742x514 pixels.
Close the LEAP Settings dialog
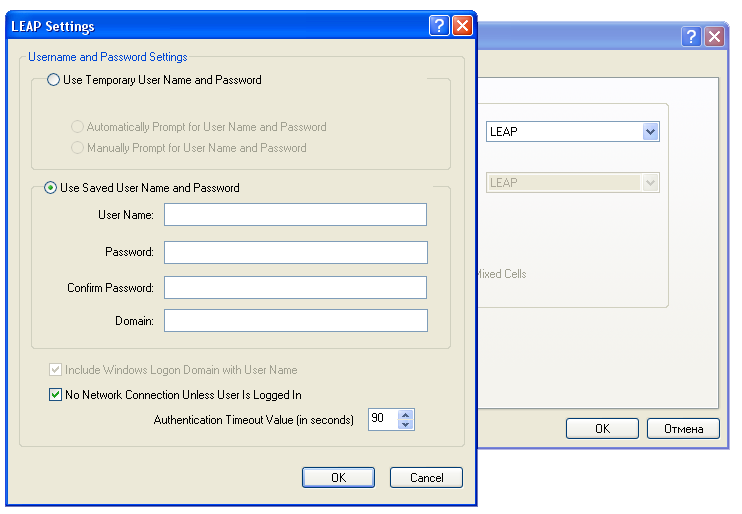pos(462,26)
